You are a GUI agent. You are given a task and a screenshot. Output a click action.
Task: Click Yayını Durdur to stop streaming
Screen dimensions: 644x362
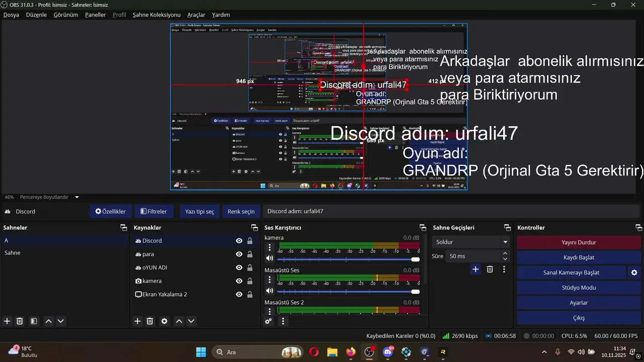[579, 242]
